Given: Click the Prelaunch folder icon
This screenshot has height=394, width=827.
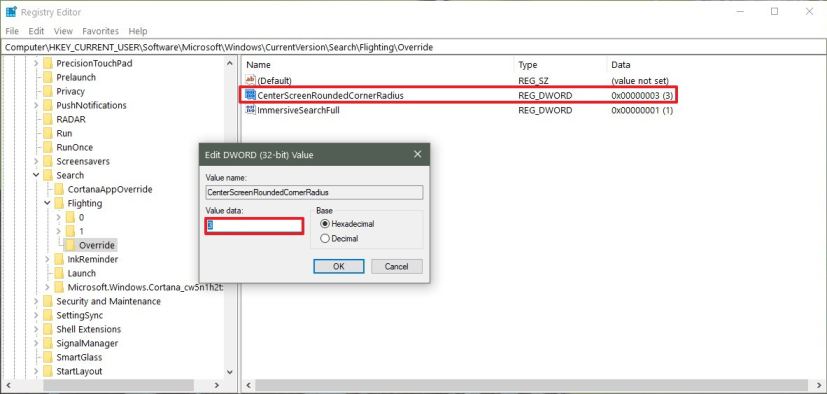Looking at the screenshot, I should click(x=48, y=77).
